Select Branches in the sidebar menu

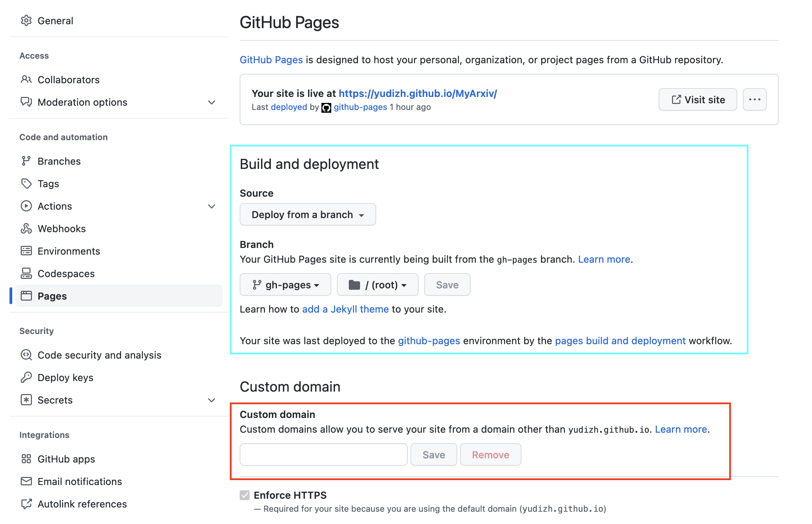tap(59, 161)
